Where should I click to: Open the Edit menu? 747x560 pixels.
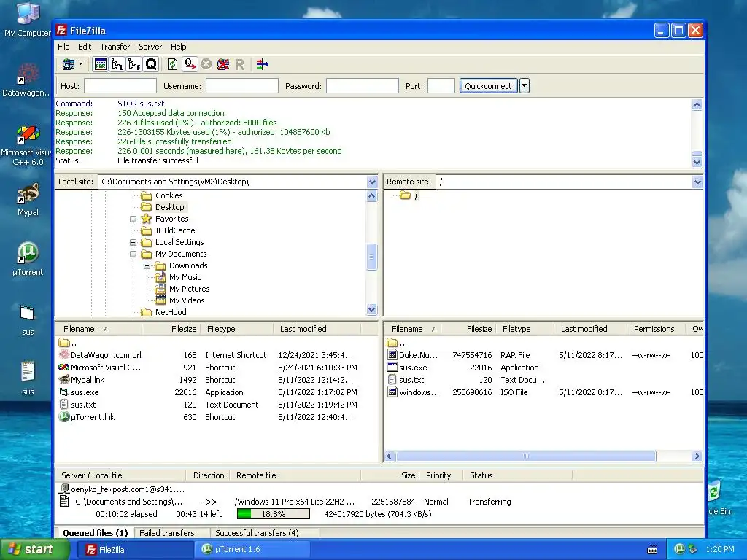pos(85,47)
